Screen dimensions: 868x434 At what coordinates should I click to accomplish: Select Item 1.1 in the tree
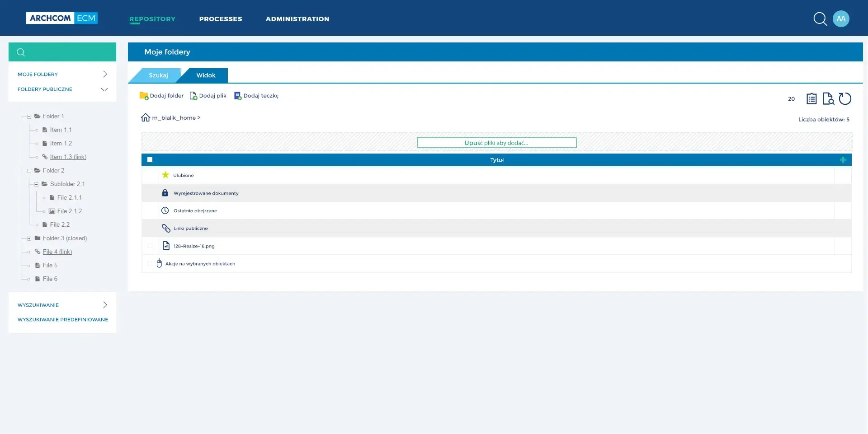tap(61, 130)
